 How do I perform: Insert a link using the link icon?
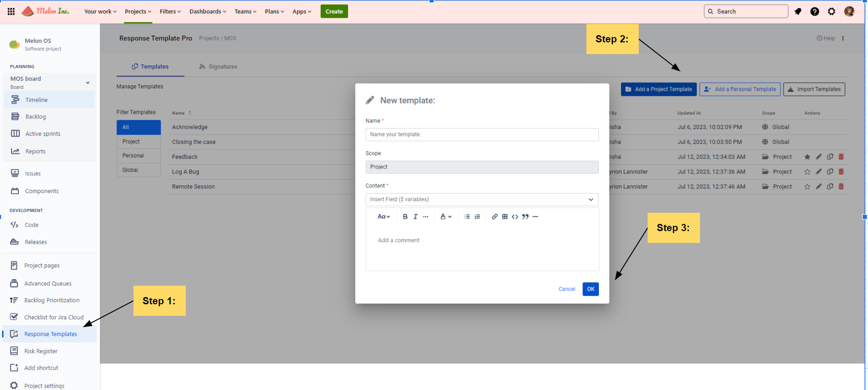494,217
